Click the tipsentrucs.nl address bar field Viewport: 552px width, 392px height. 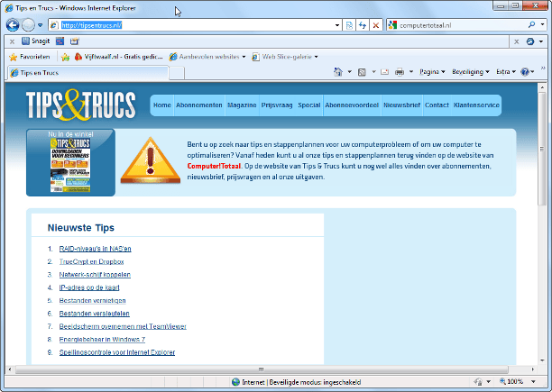tap(196, 25)
